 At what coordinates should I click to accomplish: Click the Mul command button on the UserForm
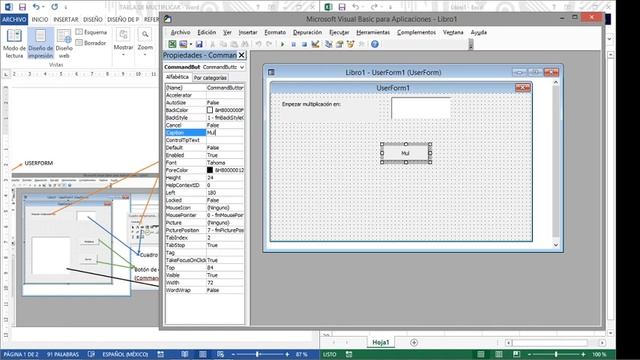click(x=406, y=153)
